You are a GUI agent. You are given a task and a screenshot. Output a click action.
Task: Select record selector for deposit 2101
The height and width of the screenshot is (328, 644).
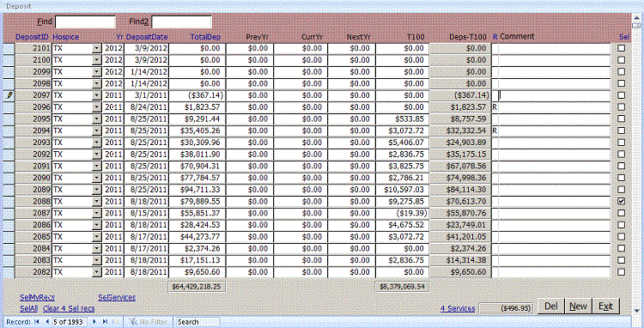click(9, 48)
